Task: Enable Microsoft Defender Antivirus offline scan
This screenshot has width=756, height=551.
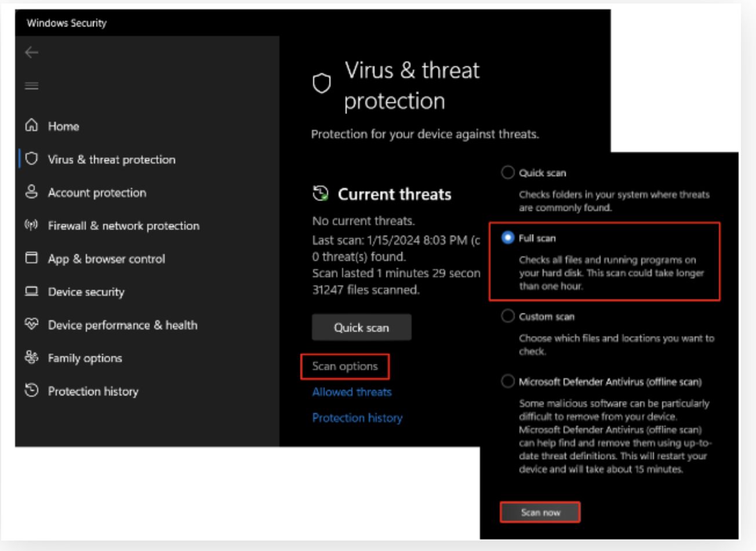Action: click(x=509, y=382)
